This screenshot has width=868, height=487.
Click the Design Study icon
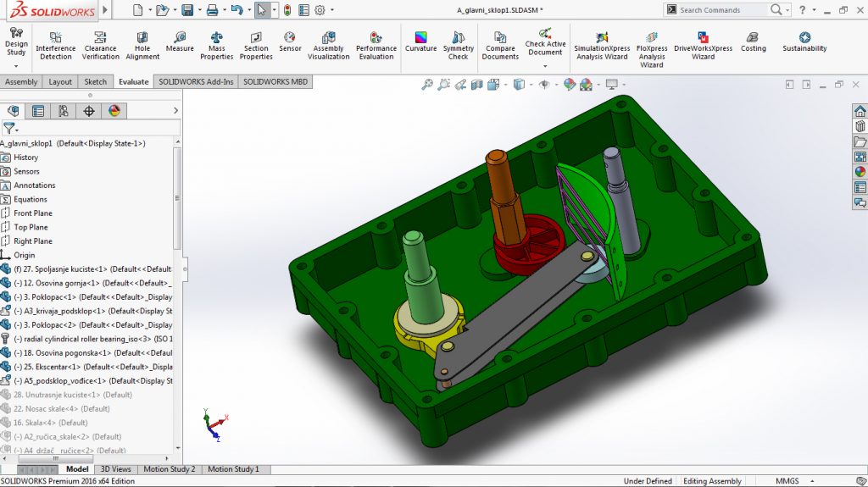pos(16,32)
